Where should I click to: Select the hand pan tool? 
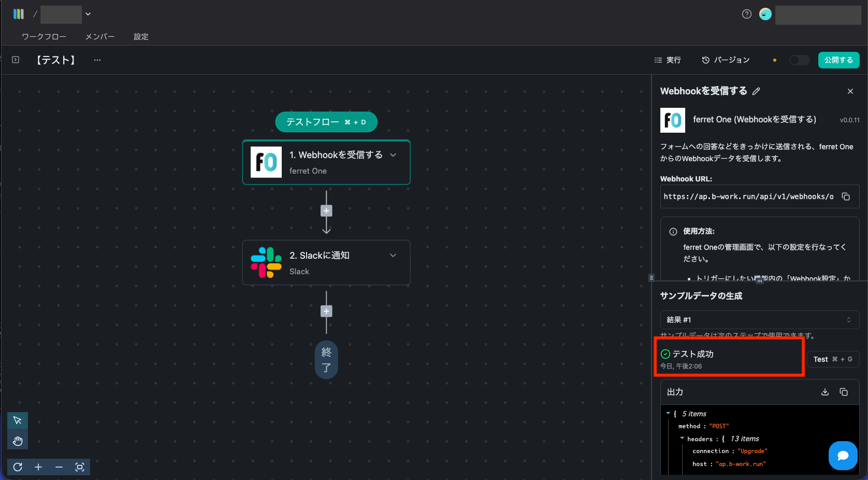(18, 441)
